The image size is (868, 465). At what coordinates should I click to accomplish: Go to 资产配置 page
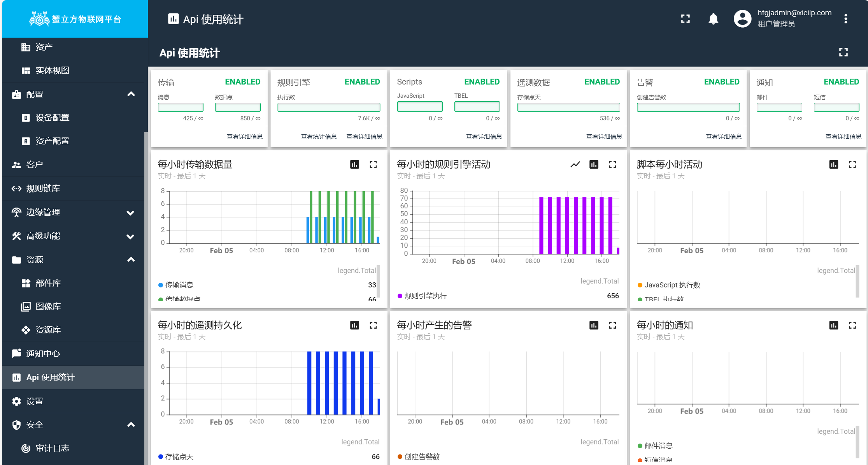[x=73, y=141]
